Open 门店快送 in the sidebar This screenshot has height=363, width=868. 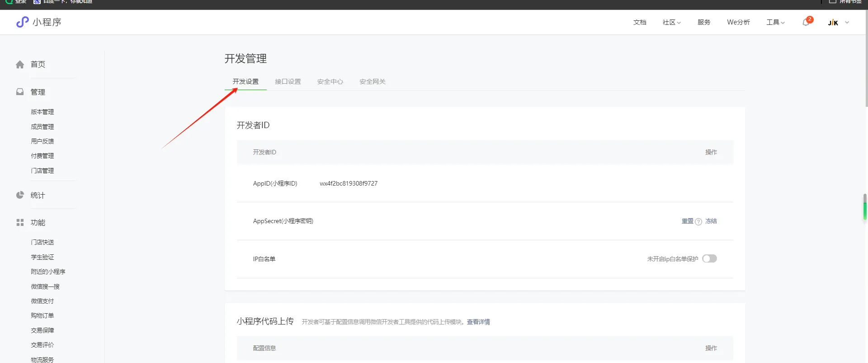[42, 242]
